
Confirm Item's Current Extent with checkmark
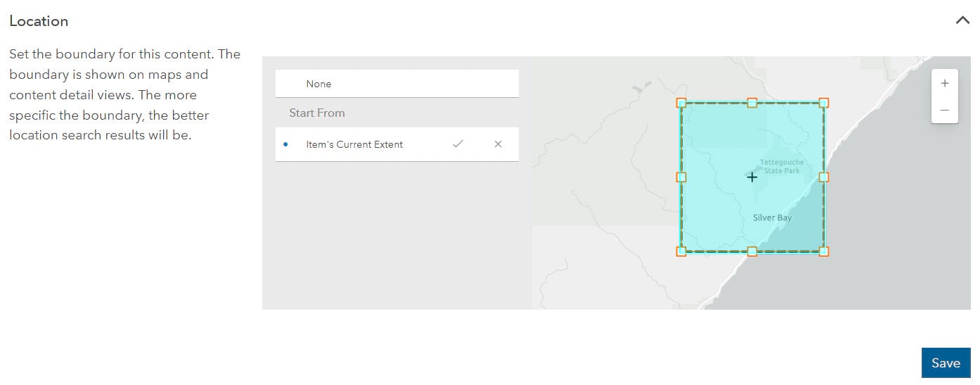click(458, 144)
